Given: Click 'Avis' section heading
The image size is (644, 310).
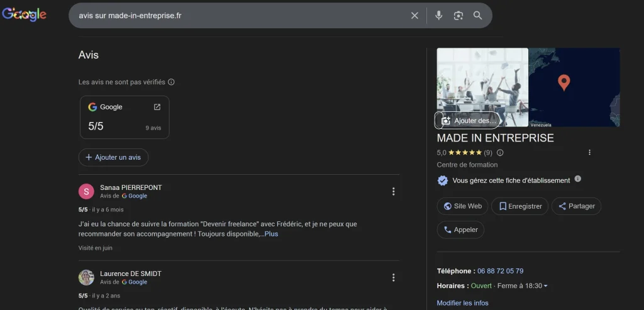Looking at the screenshot, I should [89, 55].
